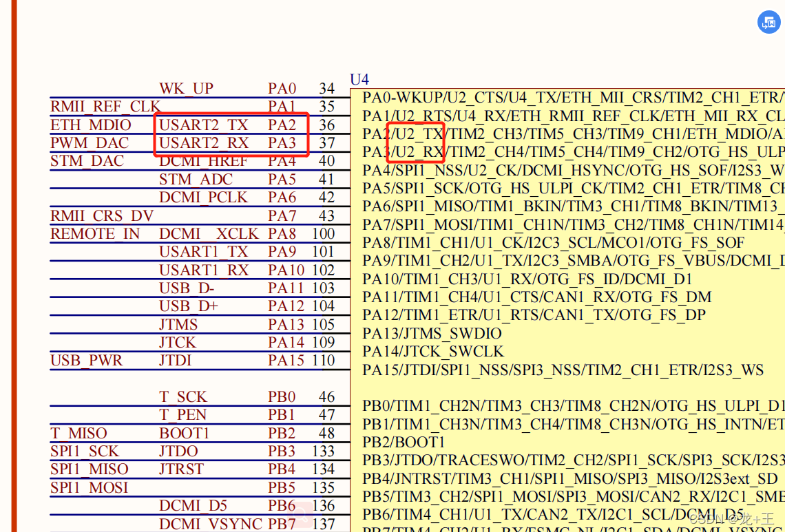The width and height of the screenshot is (785, 532).
Task: Click pin number 43
Action: pos(326,215)
